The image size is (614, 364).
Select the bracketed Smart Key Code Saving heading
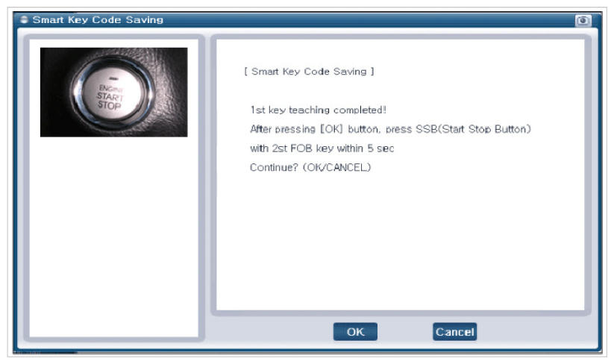[309, 72]
